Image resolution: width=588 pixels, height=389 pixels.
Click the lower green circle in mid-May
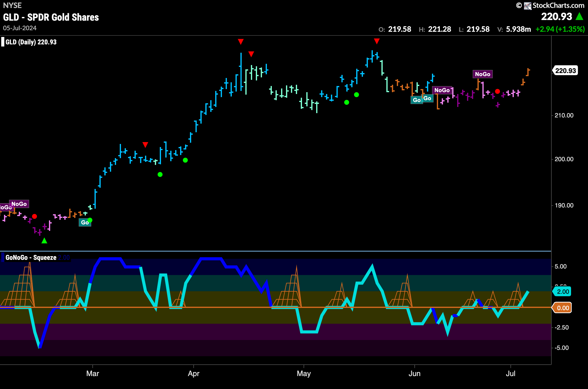point(347,102)
